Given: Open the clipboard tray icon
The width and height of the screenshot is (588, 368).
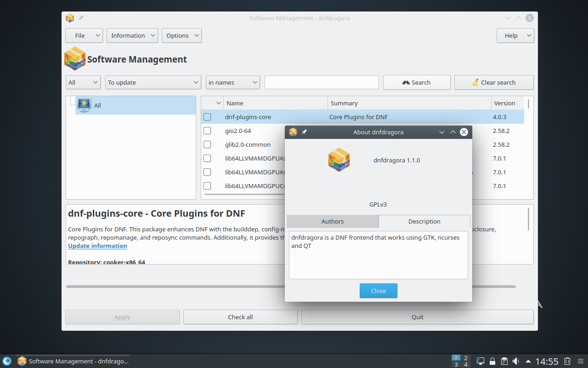Looking at the screenshot, I should [504, 361].
